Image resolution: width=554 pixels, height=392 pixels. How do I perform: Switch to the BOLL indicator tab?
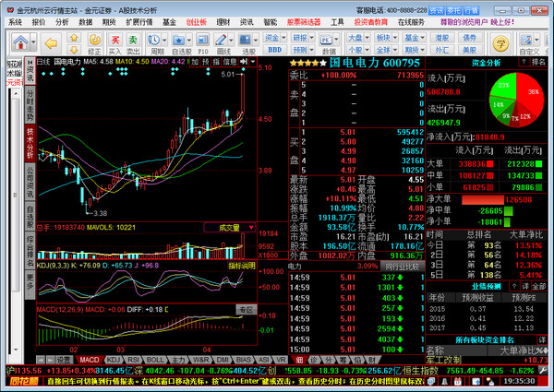(x=155, y=360)
